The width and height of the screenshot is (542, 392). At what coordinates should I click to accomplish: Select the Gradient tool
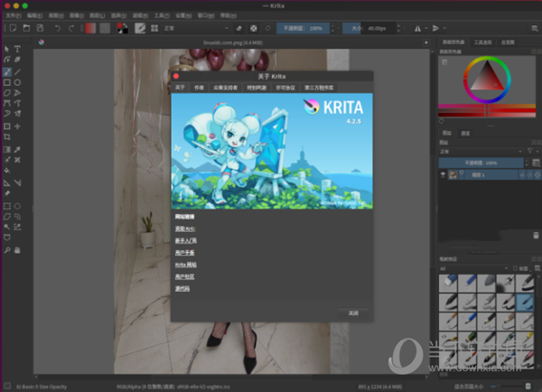[x=7, y=149]
